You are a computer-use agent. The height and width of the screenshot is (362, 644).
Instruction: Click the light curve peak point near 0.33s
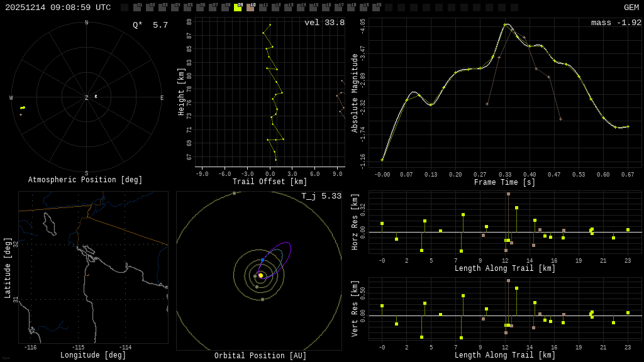[x=505, y=25]
